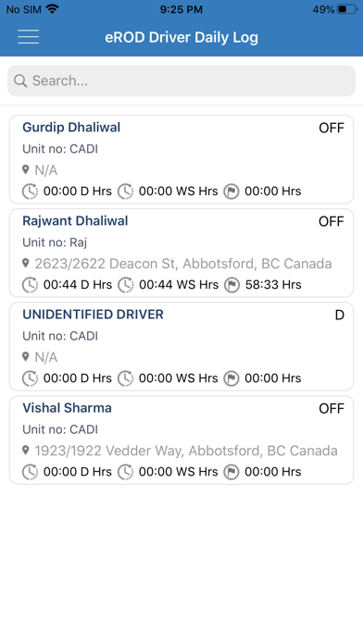The height and width of the screenshot is (644, 363).
Task: Tap Unidentified Driver's location pin icon
Action: (26, 357)
